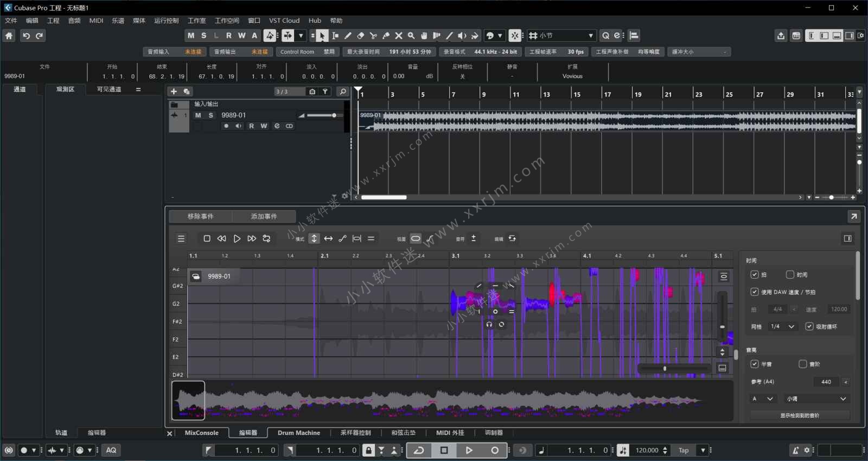Viewport: 868px width, 461px height.
Task: Open the editor hamburger menu icon
Action: 181,238
